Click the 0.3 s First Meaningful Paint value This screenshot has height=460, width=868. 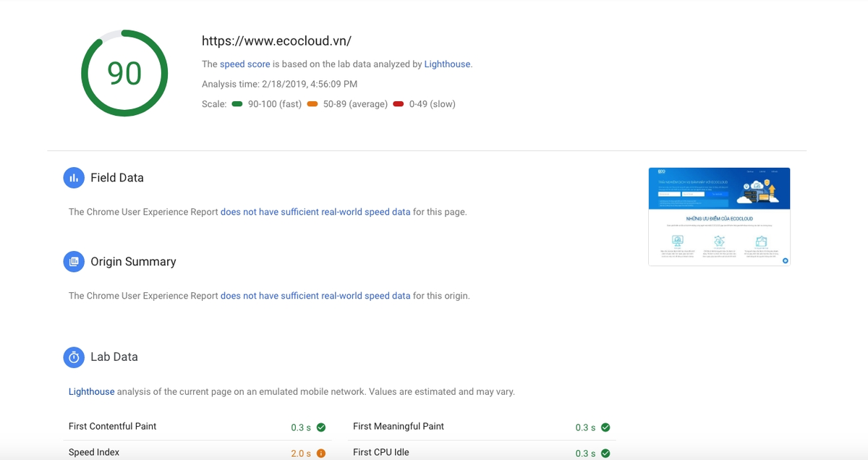(585, 428)
